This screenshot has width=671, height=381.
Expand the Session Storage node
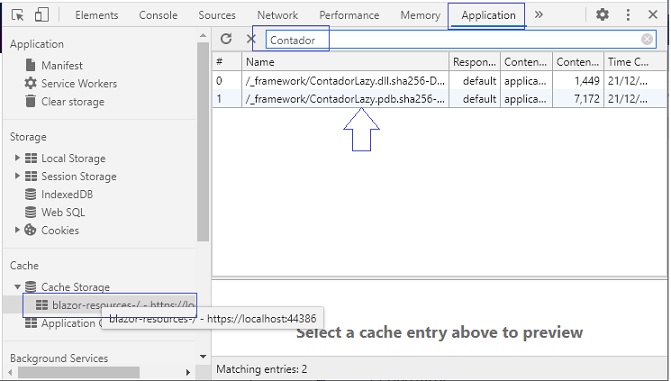pyautogui.click(x=17, y=176)
